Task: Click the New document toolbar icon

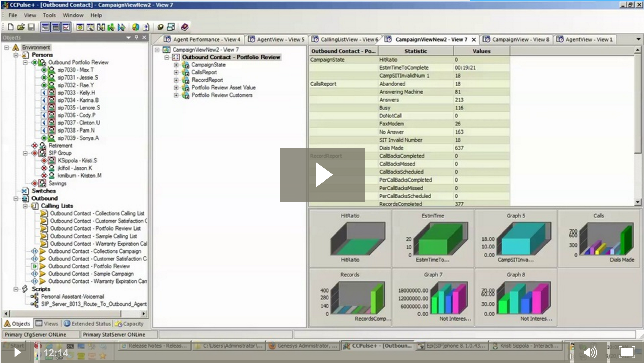Action: pyautogui.click(x=11, y=27)
